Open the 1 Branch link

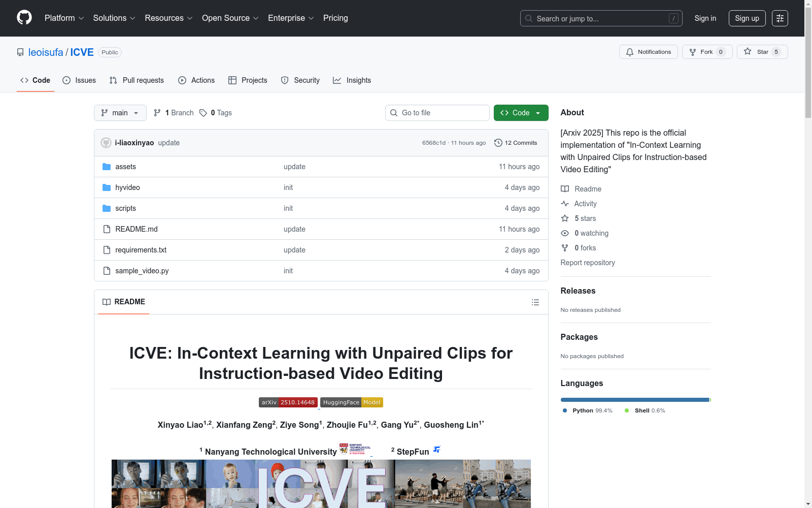(x=174, y=113)
